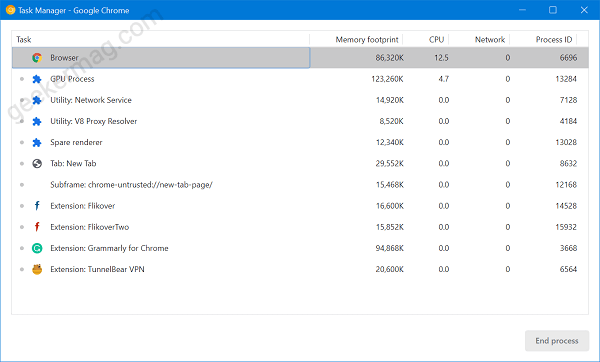Click memory value 86,320K
The height and width of the screenshot is (362, 600).
coord(390,58)
